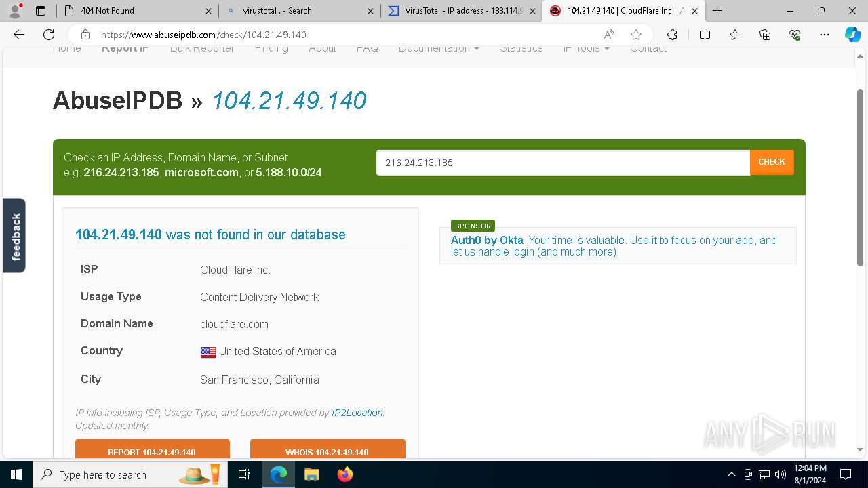
Task: Click the IP address search input field
Action: (x=563, y=163)
